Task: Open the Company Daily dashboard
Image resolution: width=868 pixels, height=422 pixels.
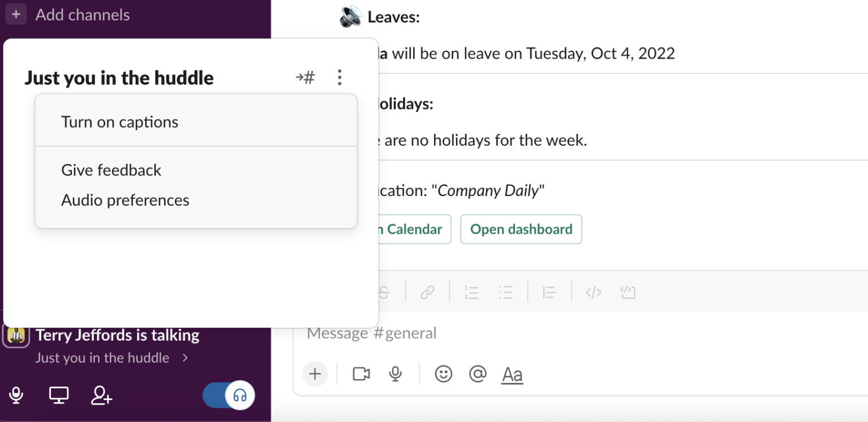Action: 520,229
